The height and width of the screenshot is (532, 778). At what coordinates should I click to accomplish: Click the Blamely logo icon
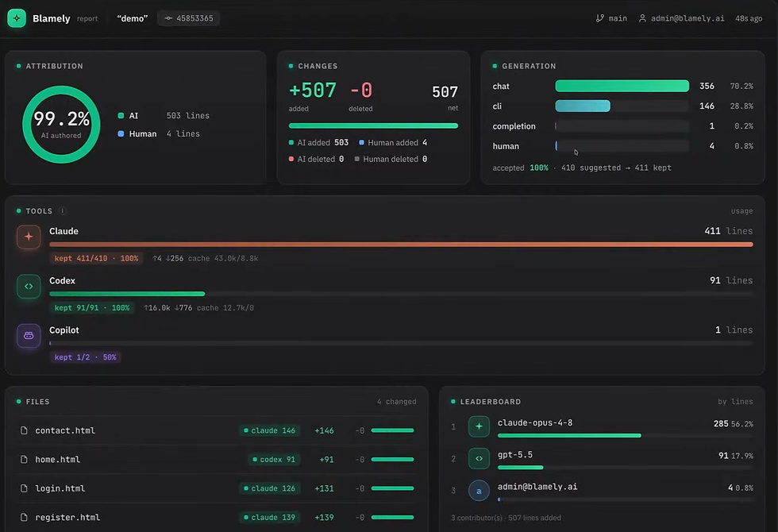coord(17,18)
